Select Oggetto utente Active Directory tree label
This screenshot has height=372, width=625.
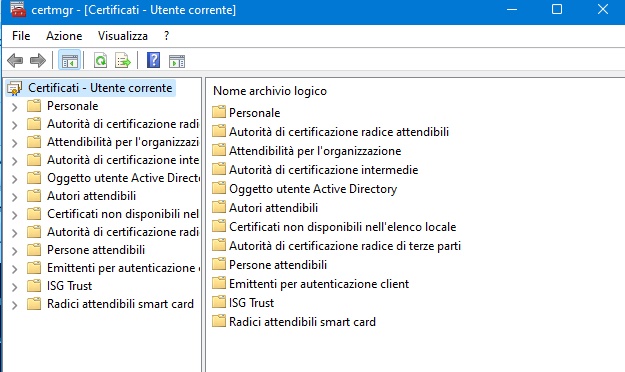point(123,178)
